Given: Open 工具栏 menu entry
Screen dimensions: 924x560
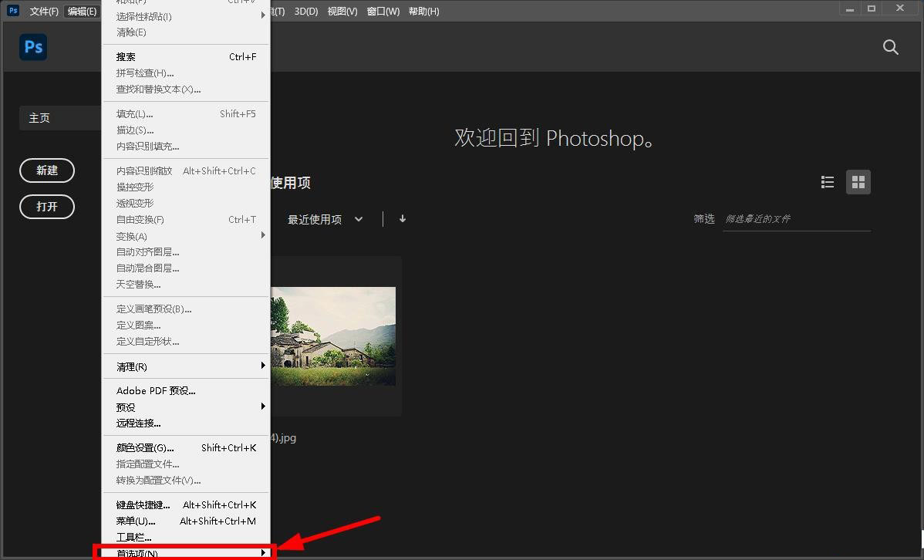Looking at the screenshot, I should point(186,537).
